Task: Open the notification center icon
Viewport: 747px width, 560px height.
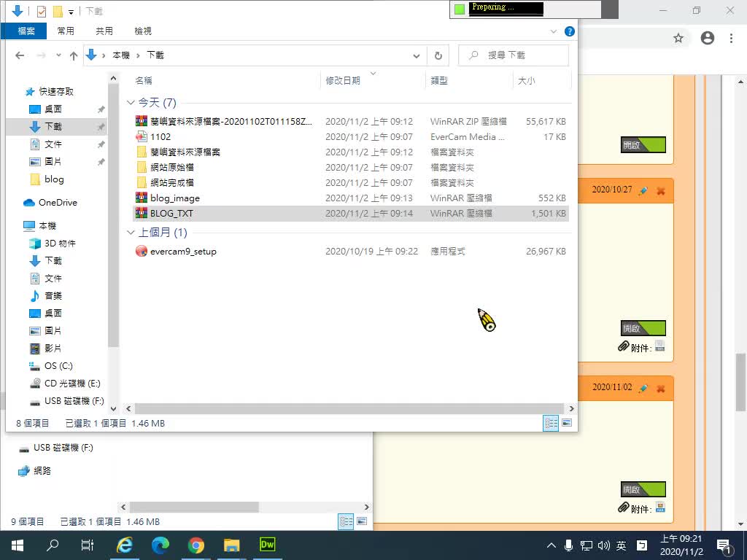Action: click(724, 545)
